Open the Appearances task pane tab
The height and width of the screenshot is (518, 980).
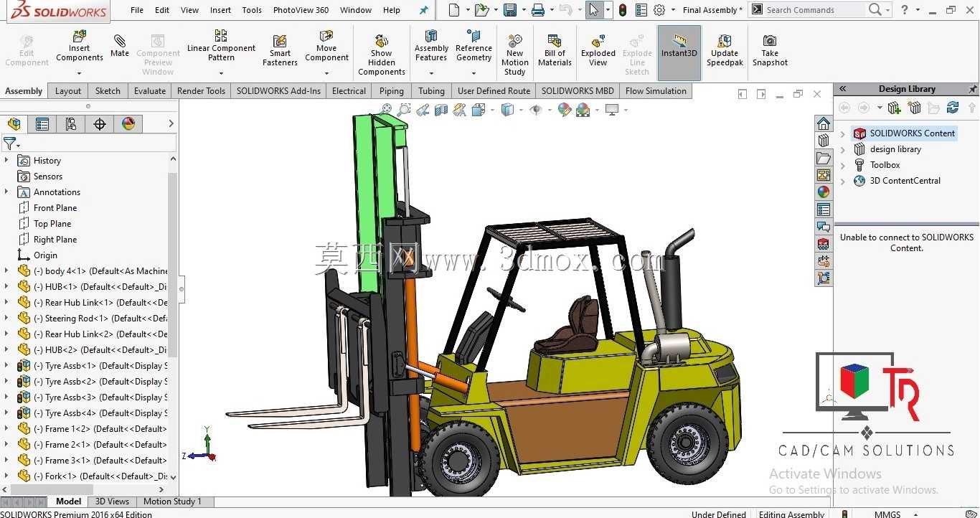(824, 192)
